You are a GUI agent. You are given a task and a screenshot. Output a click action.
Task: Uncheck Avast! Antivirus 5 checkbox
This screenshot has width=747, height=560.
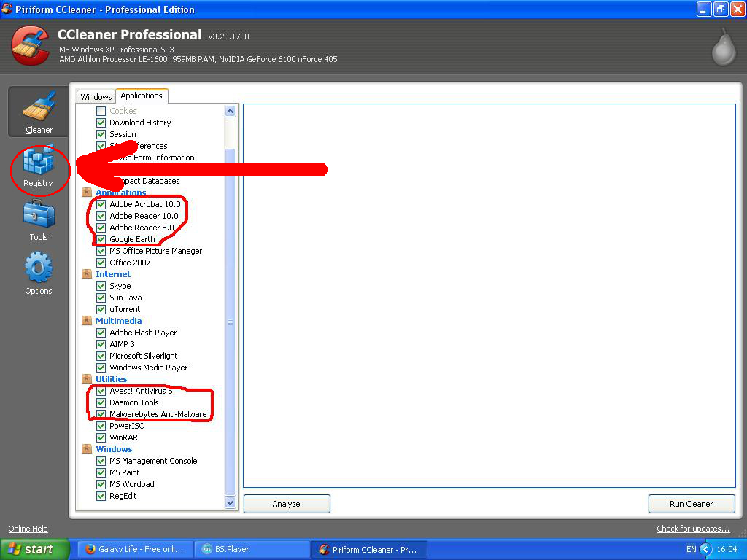101,391
